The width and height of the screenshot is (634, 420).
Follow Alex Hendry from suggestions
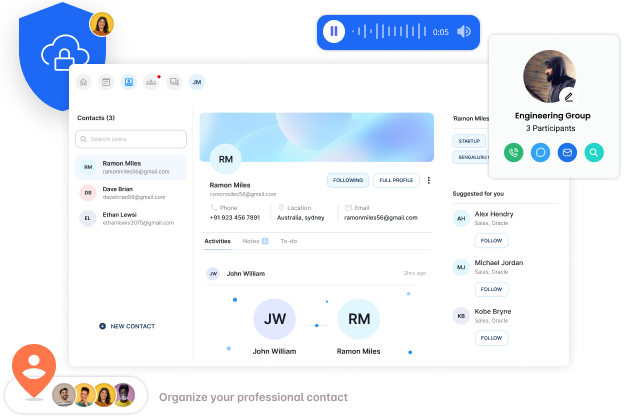coord(491,240)
